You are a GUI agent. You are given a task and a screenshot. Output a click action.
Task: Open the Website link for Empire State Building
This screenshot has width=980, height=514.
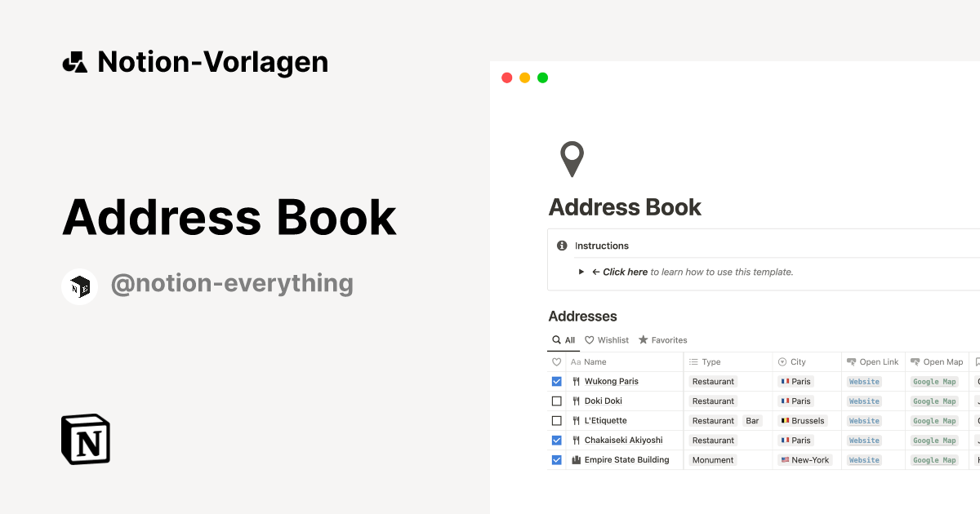864,459
